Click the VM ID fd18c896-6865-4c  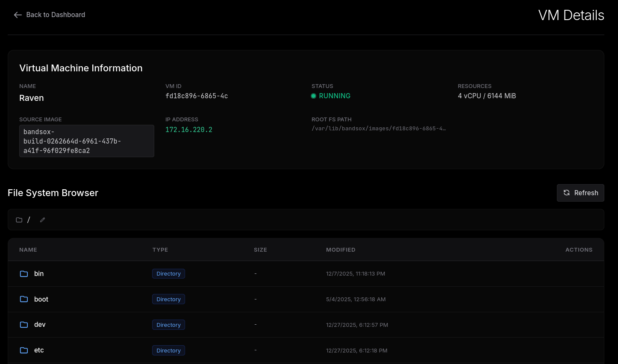coord(197,96)
